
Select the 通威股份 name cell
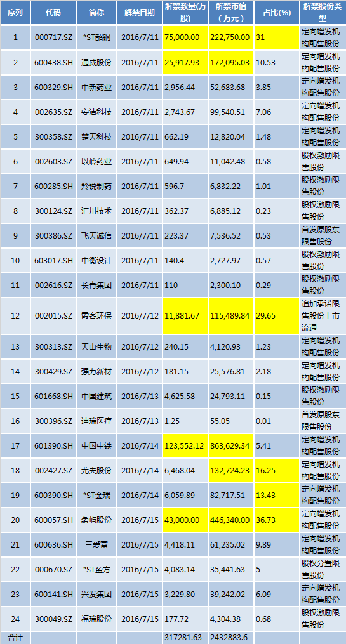pyautogui.click(x=96, y=62)
